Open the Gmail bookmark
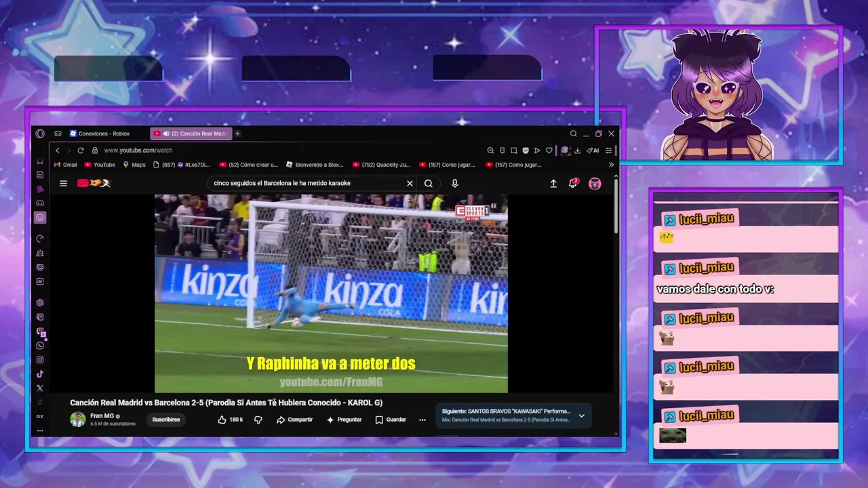 (x=66, y=165)
